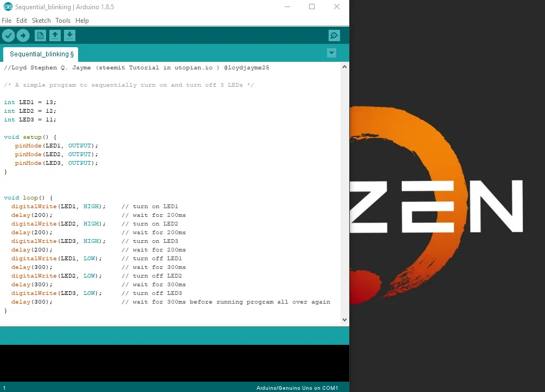This screenshot has height=392, width=545.
Task: Click 'digitalWrite(LED2, HIGH);' statement
Action: [59, 224]
